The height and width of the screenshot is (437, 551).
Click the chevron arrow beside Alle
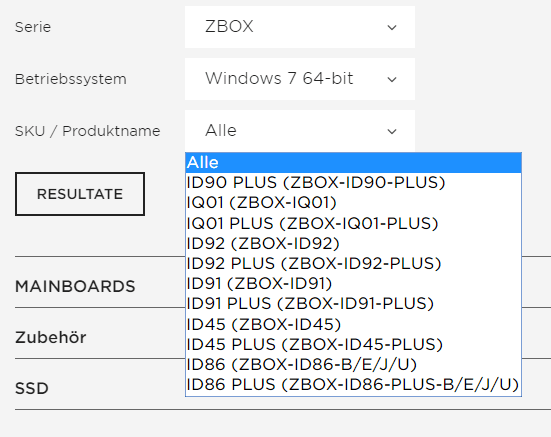click(392, 131)
